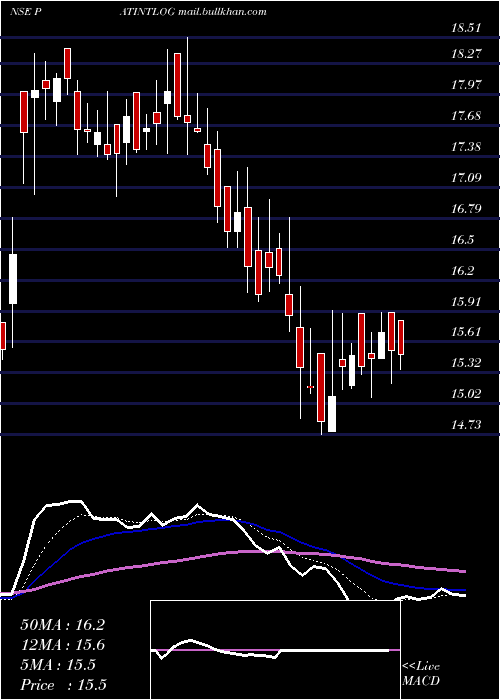Click the 5MA : 15.5 readout
Screen dimensions: 500x700
click(58, 665)
